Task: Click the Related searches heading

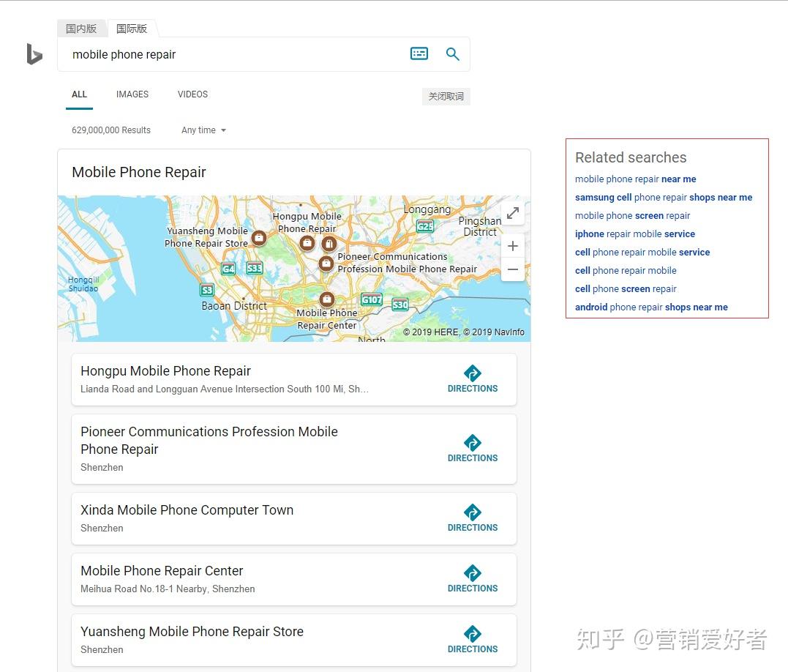Action: coord(631,157)
